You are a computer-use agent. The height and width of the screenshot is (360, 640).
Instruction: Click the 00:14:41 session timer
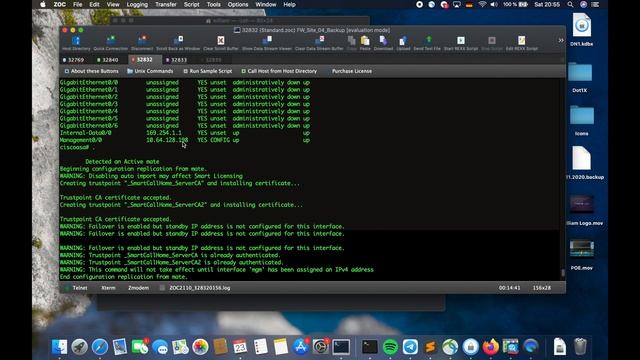pos(509,288)
